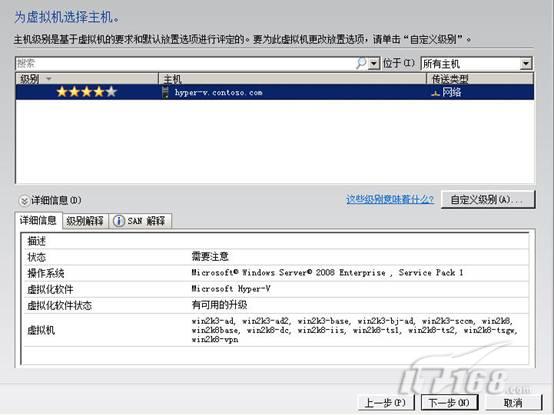Image resolution: width=554 pixels, height=415 pixels.
Task: Focus the host search input field
Action: [185, 64]
